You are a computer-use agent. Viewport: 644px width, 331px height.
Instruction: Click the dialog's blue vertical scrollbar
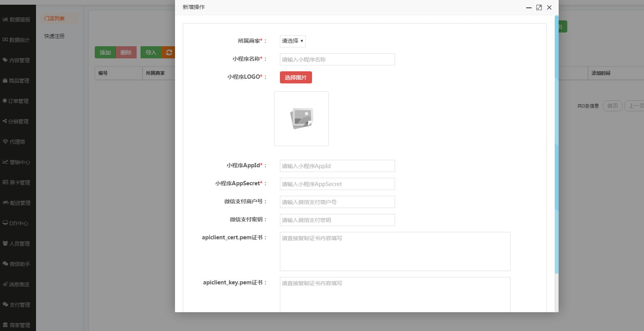click(556, 145)
